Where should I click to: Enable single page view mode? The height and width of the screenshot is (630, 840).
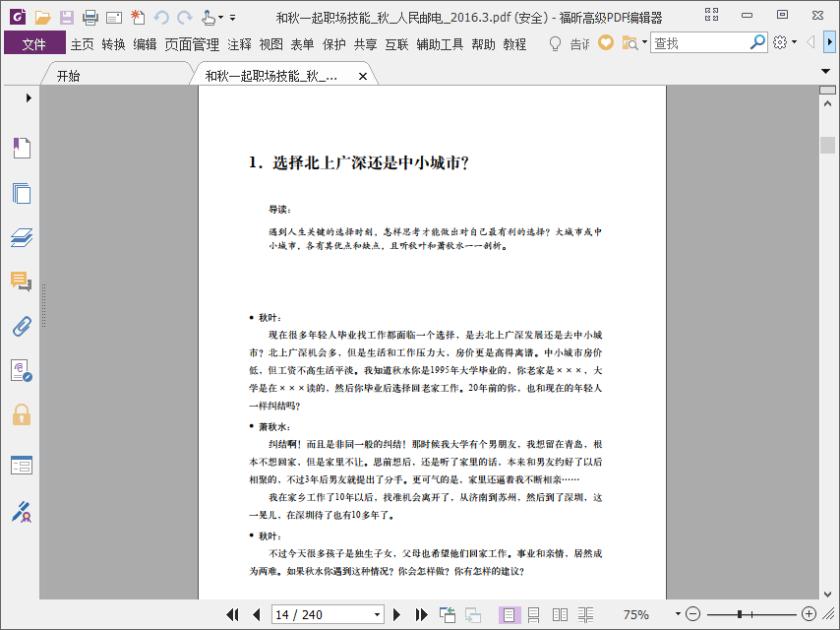coord(509,614)
